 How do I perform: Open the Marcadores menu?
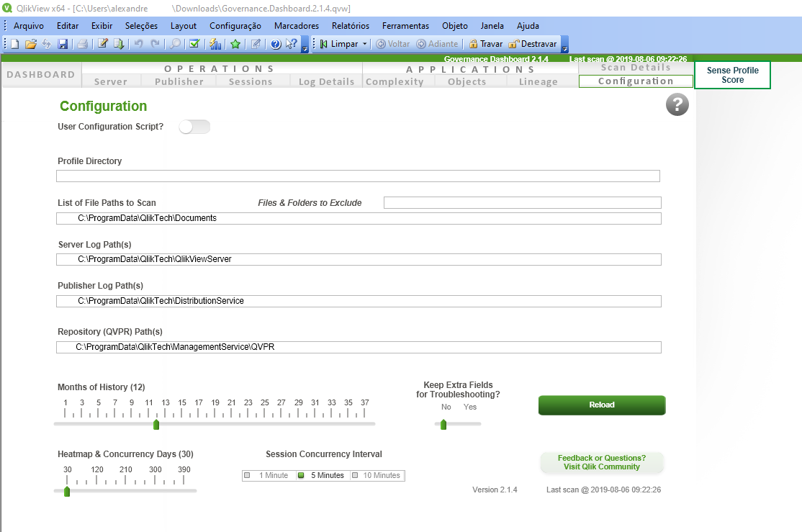click(296, 26)
